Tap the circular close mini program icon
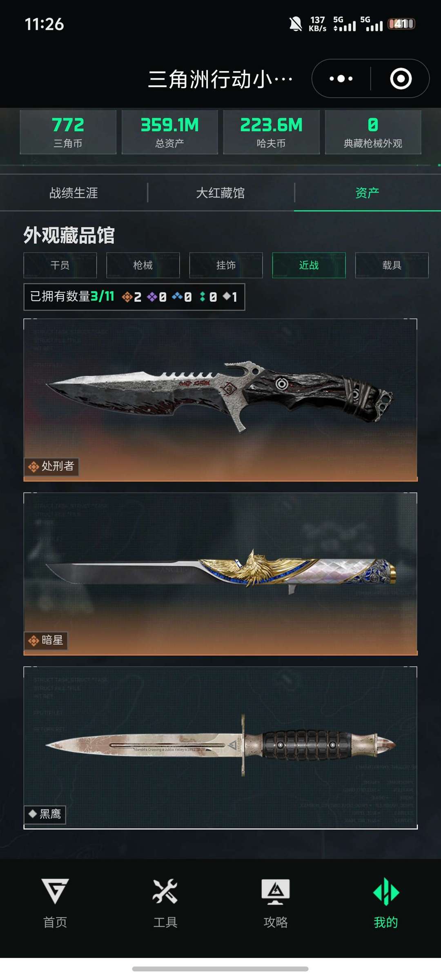The height and width of the screenshot is (980, 441). tap(401, 78)
